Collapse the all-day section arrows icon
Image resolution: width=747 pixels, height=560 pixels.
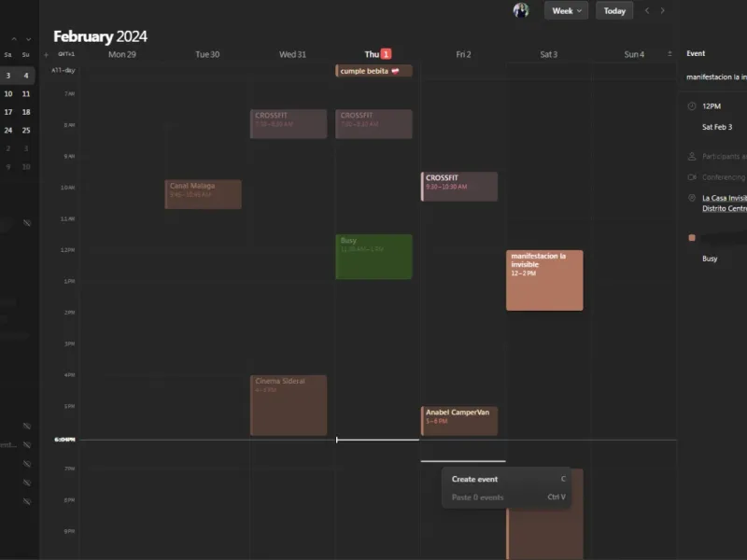pyautogui.click(x=669, y=54)
